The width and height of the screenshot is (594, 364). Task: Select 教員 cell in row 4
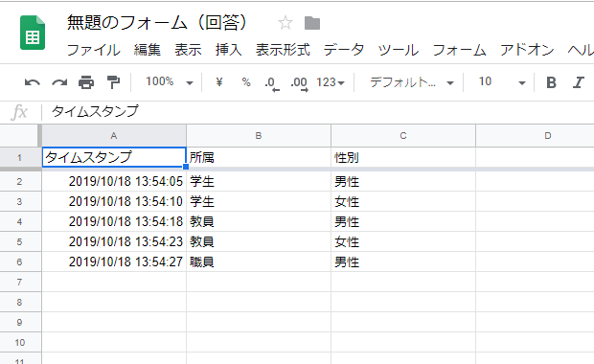(x=259, y=221)
